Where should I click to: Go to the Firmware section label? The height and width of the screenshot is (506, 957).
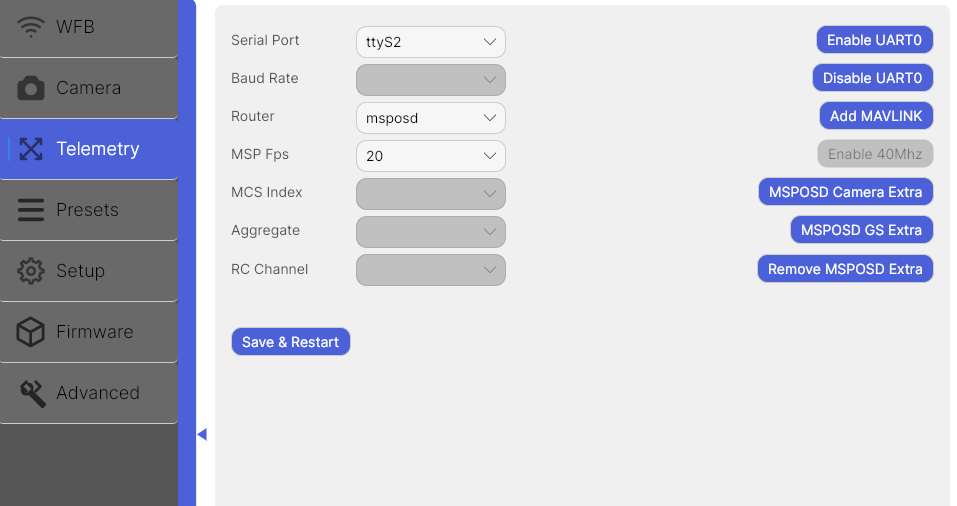point(95,332)
